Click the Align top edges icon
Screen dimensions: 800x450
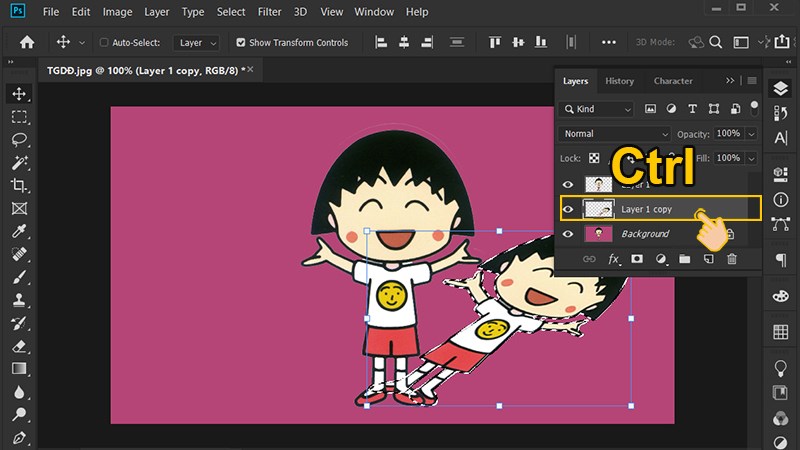point(495,42)
